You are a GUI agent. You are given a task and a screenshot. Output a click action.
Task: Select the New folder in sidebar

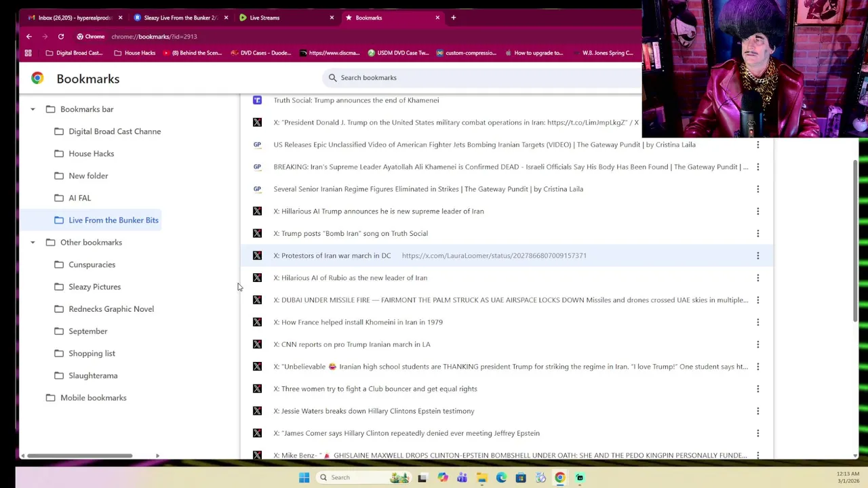click(81, 176)
